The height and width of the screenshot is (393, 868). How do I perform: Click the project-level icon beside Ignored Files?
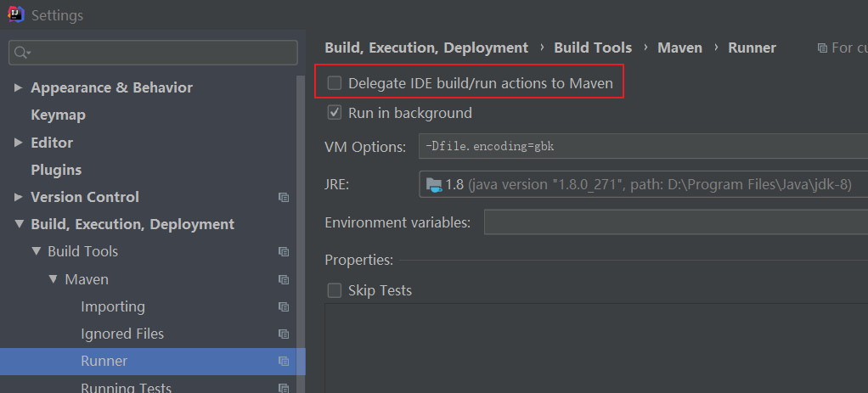284,334
